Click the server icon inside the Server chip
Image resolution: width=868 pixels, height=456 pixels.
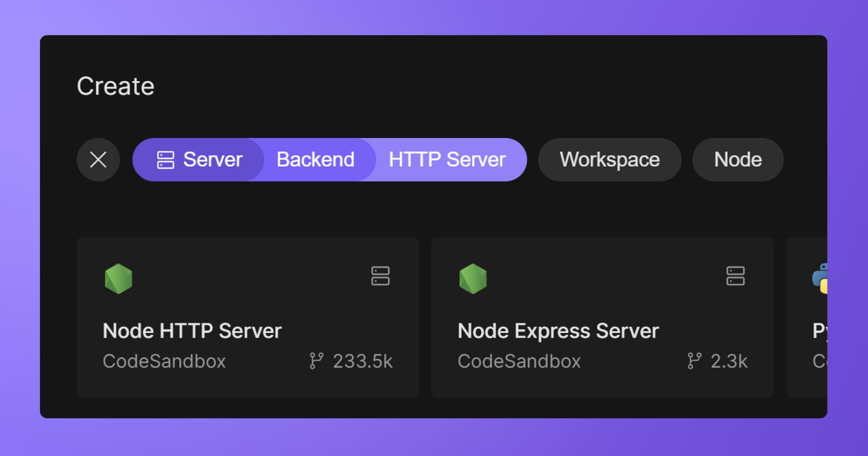click(x=166, y=160)
